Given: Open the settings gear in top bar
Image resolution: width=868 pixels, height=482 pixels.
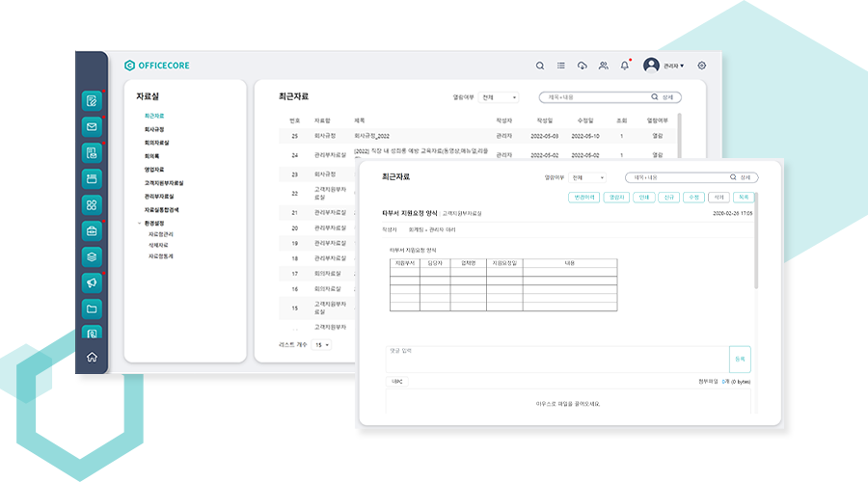Looking at the screenshot, I should click(x=701, y=66).
